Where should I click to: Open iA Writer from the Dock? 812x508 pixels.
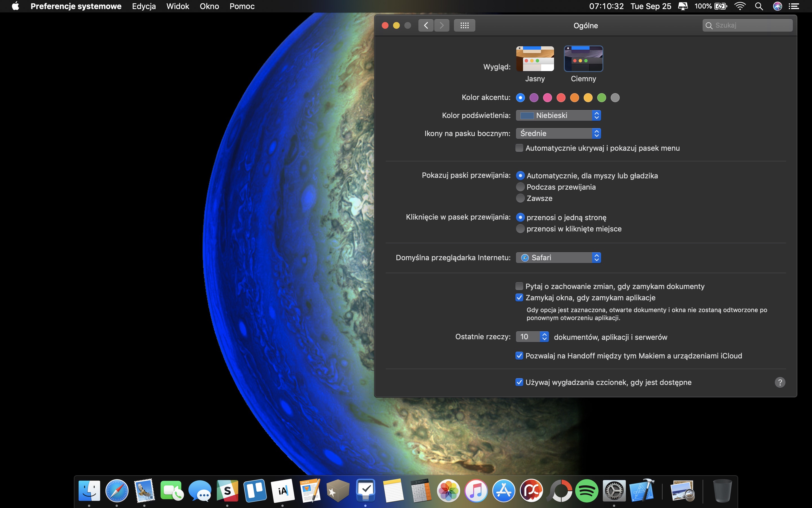click(283, 491)
